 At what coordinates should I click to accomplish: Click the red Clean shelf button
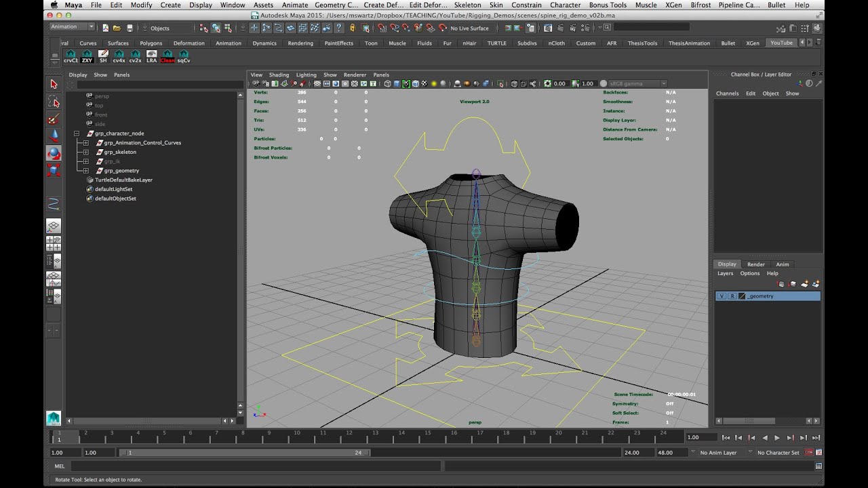[167, 56]
